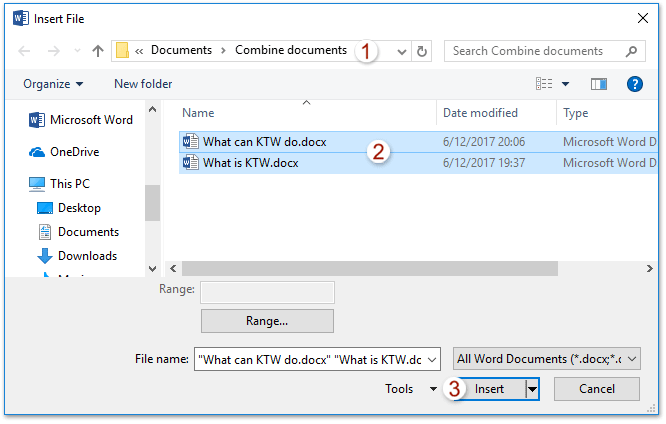
Task: Click the Change your view icon
Action: tap(545, 84)
